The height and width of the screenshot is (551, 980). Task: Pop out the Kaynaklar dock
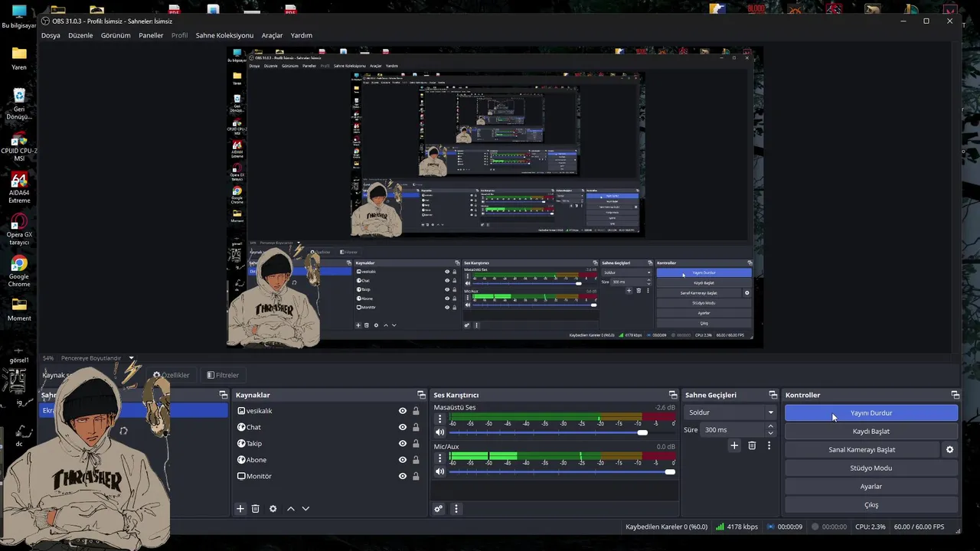[x=421, y=395]
